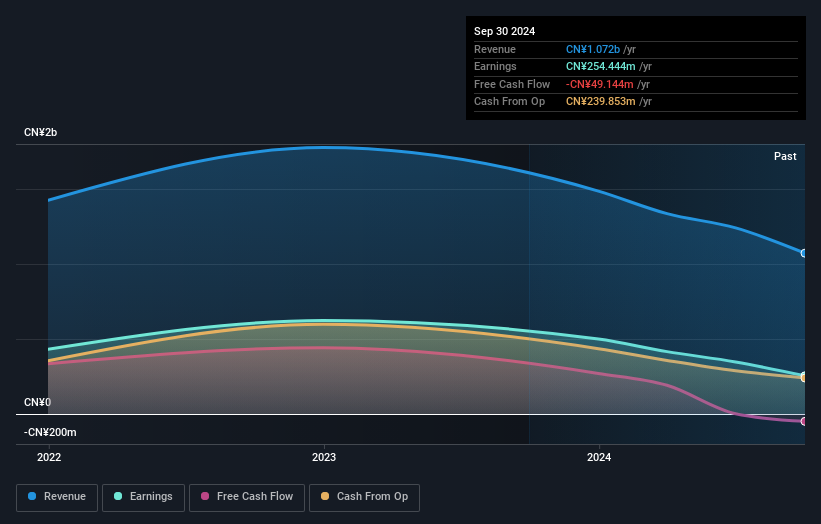Toggle the Earnings legend button
This screenshot has width=821, height=524.
click(x=143, y=497)
